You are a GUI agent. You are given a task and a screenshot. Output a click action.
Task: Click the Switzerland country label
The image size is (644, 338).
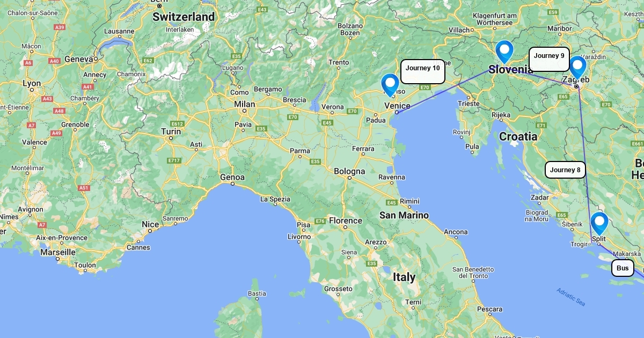(x=184, y=17)
